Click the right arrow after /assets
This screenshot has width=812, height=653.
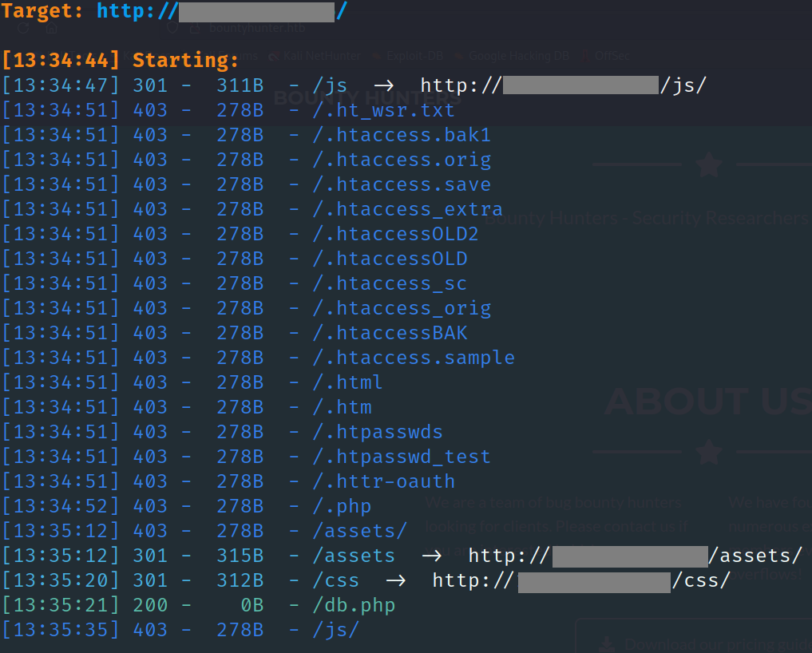point(431,556)
